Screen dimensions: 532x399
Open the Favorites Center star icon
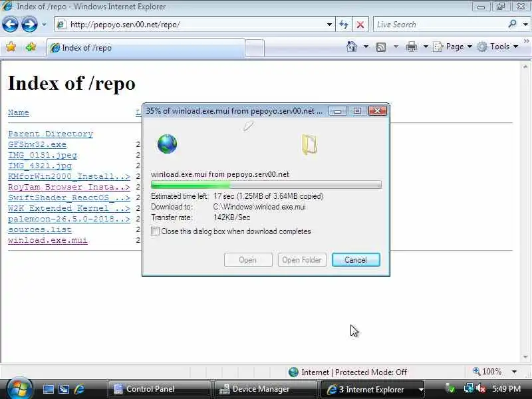tap(11, 47)
